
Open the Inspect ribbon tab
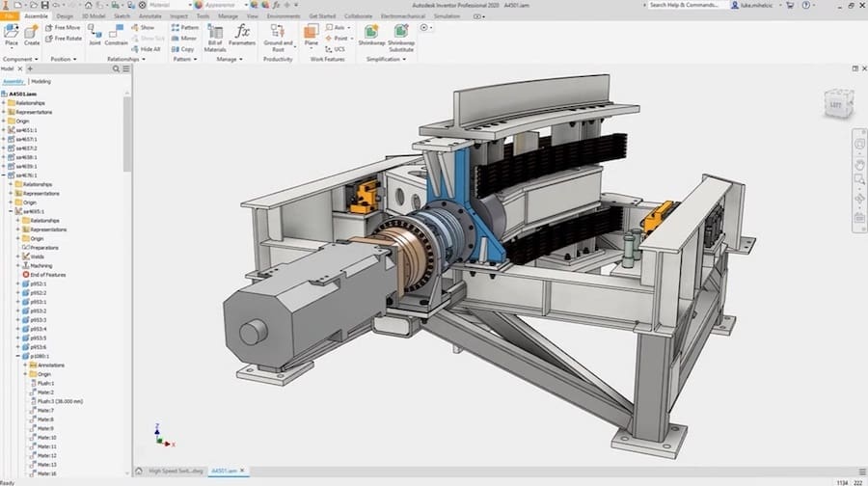(x=178, y=16)
